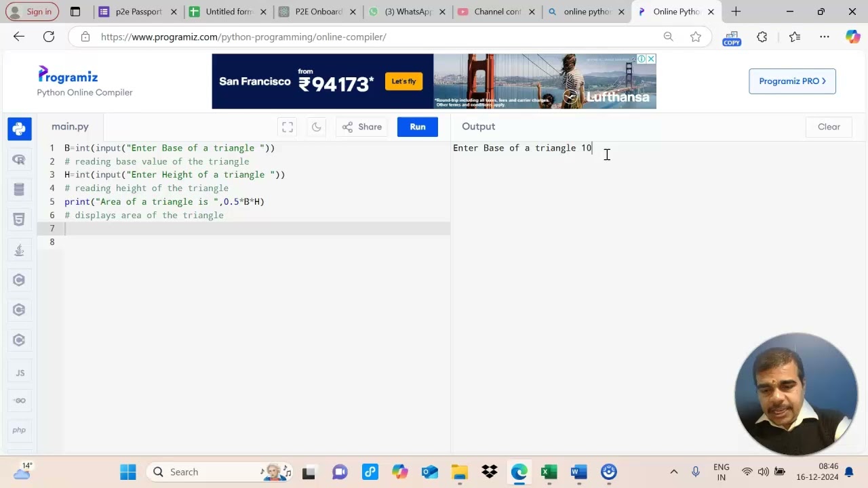Open the zoom magnifier icon in address bar

668,37
